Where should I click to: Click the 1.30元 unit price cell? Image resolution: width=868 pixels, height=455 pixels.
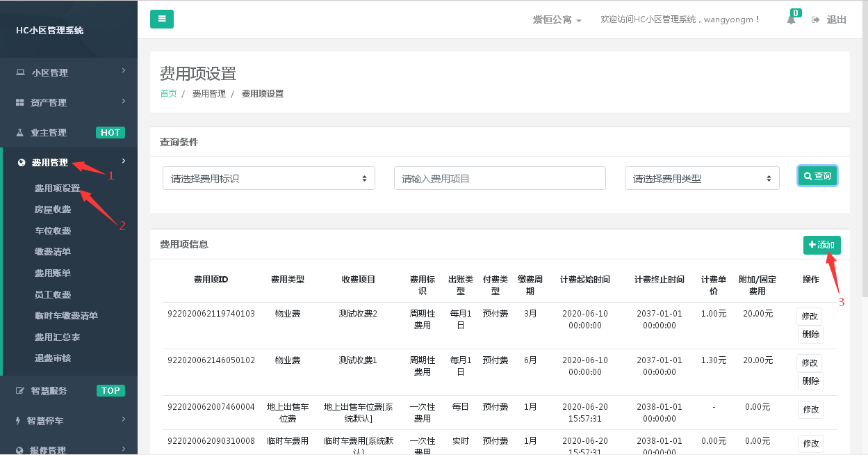tap(714, 360)
